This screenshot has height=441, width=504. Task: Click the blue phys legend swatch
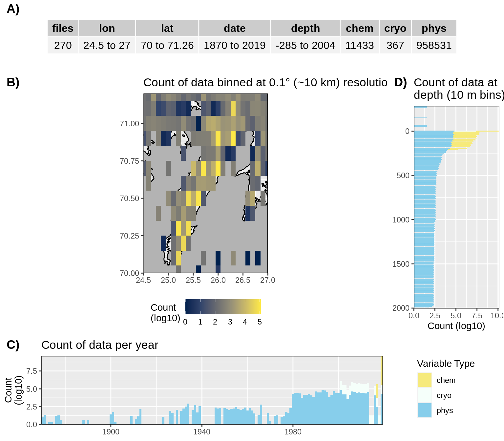point(424,410)
